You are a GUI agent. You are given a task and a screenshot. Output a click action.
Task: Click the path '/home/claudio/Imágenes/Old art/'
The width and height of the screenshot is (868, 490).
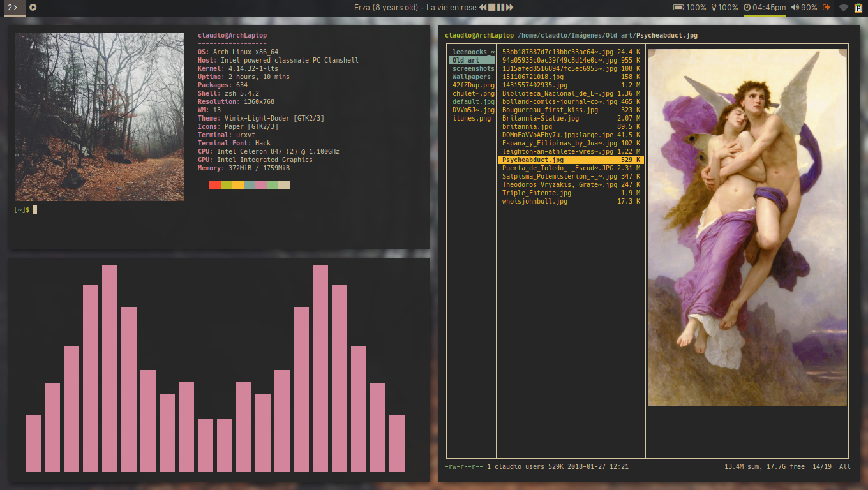pos(577,35)
